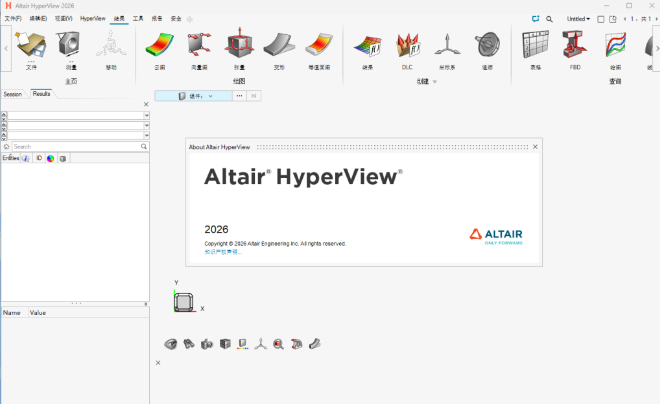Open the File (文件) ribbon icon
This screenshot has width=660, height=404.
click(31, 46)
